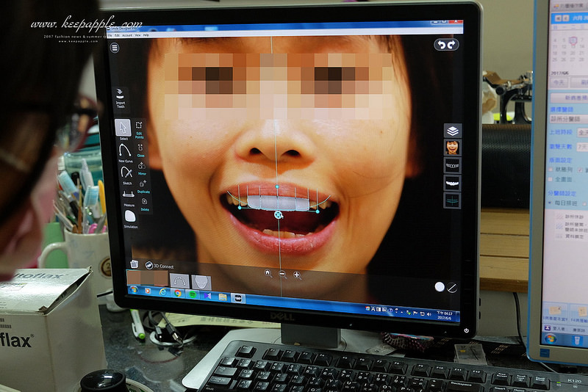Click the 3D Connect button
588x392 pixels.
pyautogui.click(x=159, y=266)
